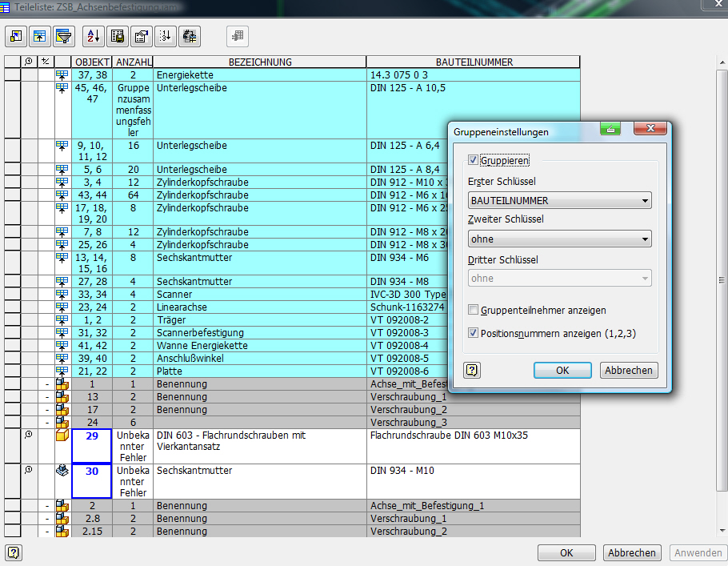Click the magnifier column header icon

(29, 62)
